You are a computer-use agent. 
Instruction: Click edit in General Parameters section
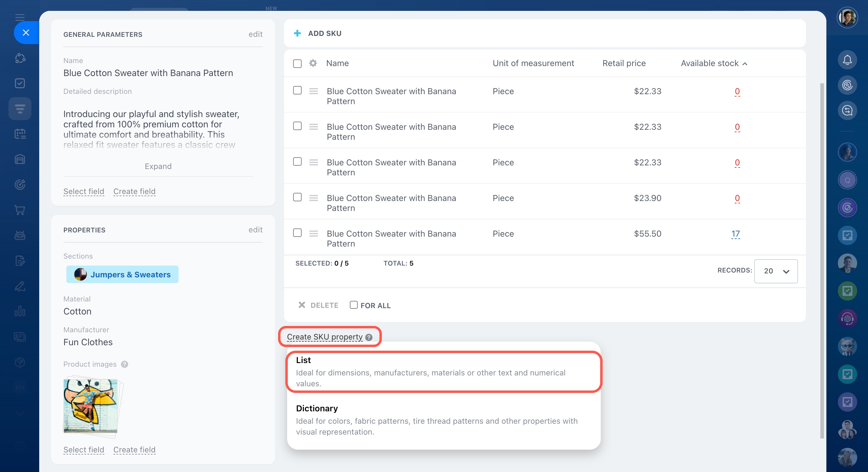click(x=255, y=34)
